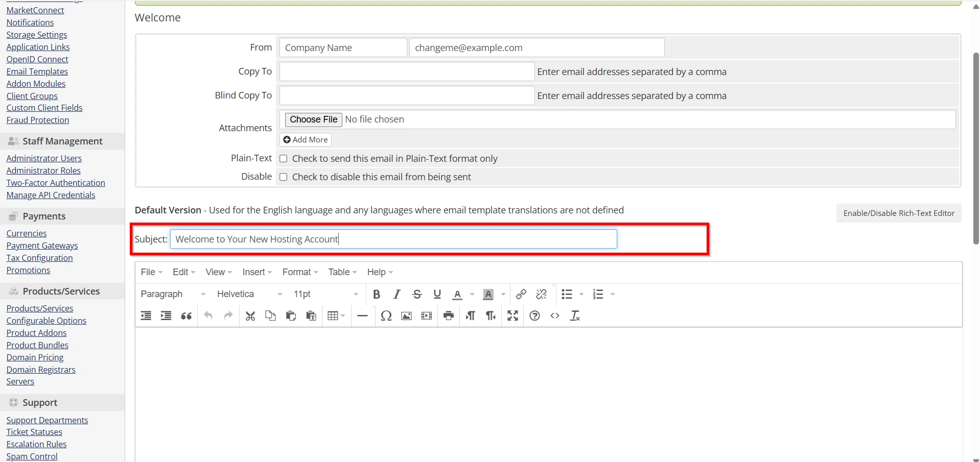
Task: Insert media with the video icon
Action: (x=427, y=316)
